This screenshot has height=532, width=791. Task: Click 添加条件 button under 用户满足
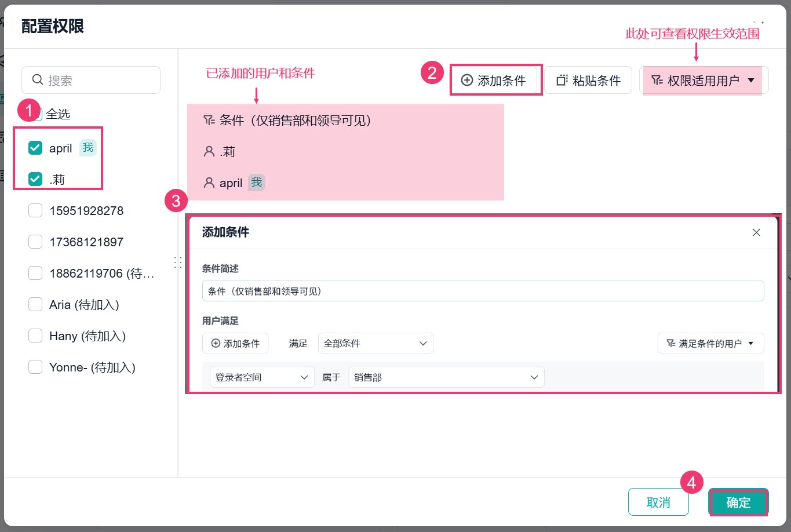click(x=235, y=343)
